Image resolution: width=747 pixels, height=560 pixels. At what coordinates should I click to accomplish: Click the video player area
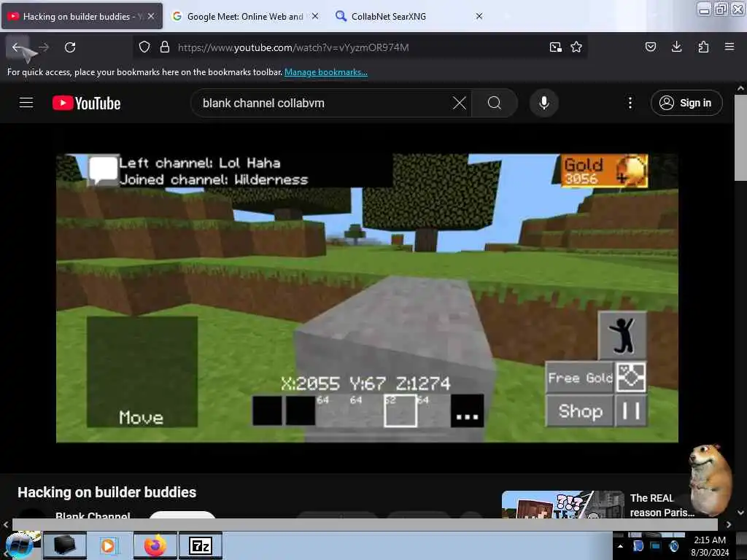(x=367, y=298)
